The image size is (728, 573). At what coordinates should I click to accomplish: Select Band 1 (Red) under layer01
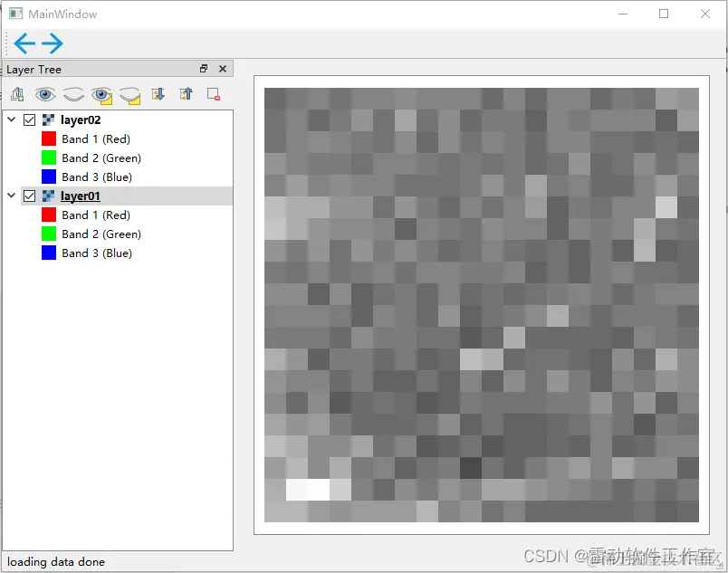(96, 215)
